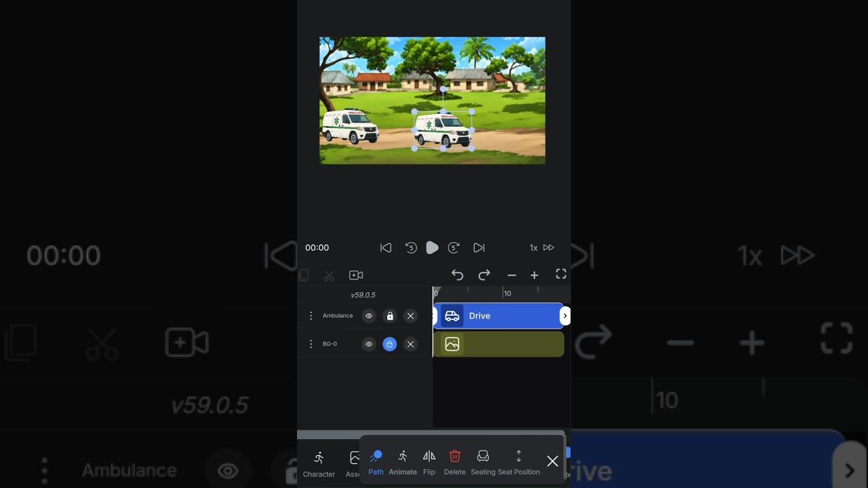Click the 00:00 time display

[317, 248]
